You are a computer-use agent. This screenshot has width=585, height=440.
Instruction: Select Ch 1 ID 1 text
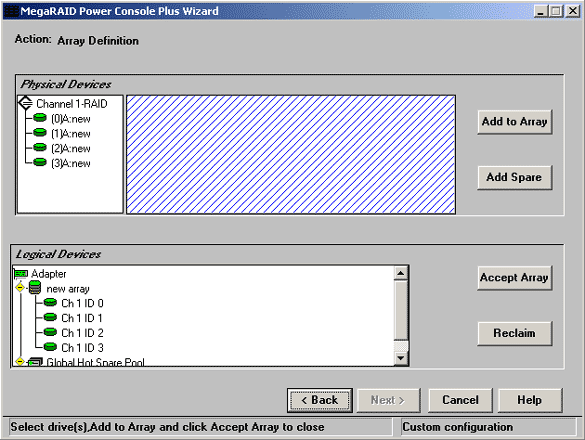click(x=82, y=318)
